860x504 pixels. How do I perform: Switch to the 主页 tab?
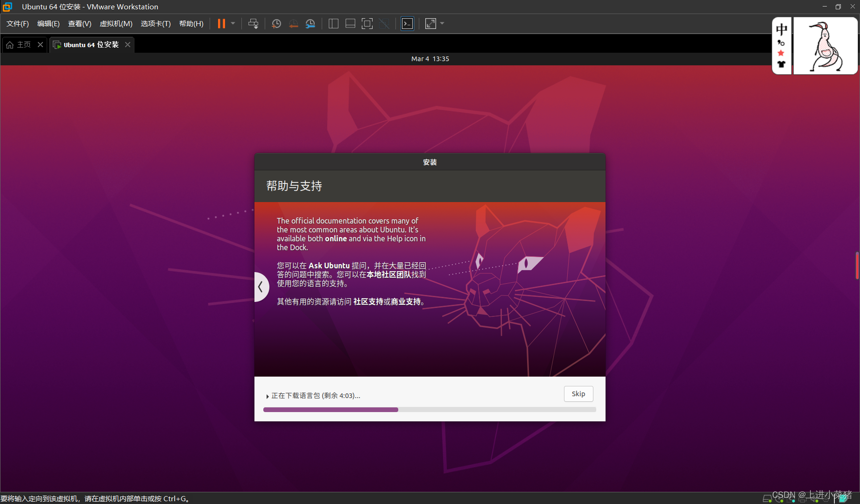tap(24, 45)
